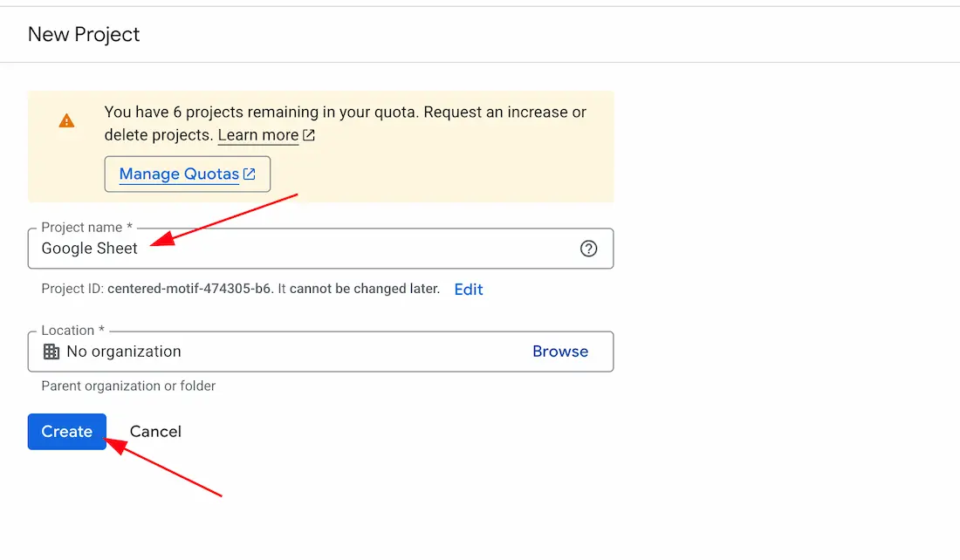This screenshot has height=560, width=960.
Task: Create the new project
Action: point(66,432)
